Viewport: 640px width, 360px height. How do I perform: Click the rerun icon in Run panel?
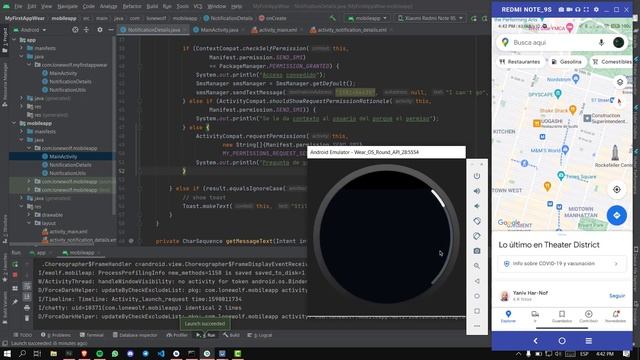15,264
